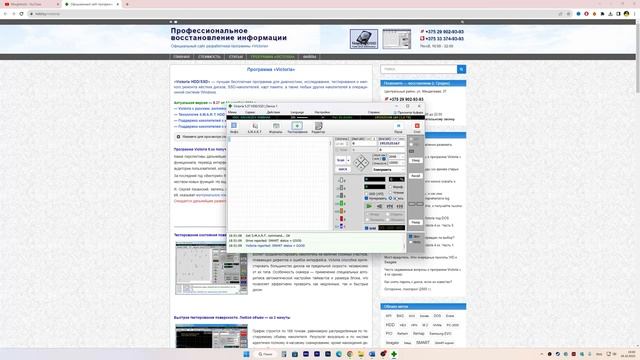Open the Language menu in Victoria
Viewport: 640px width, 360px height.
pos(297,112)
